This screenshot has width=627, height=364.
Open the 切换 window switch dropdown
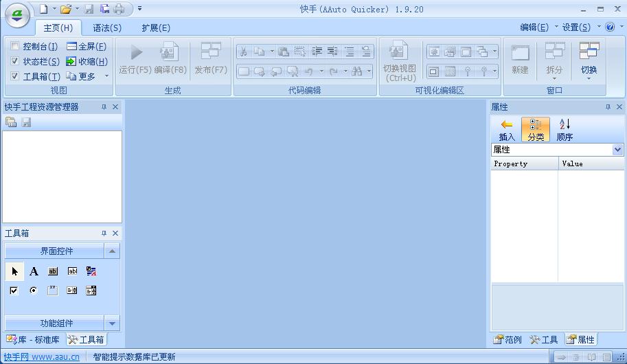pos(589,78)
